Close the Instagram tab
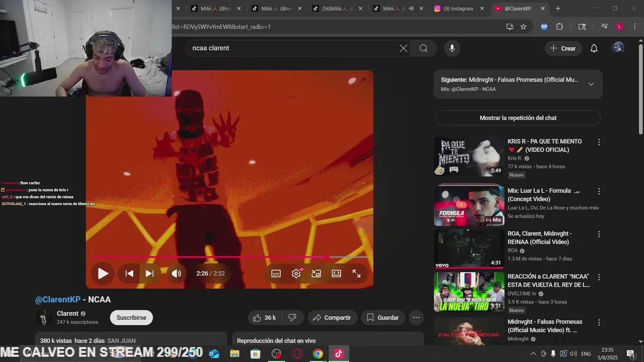 tap(482, 9)
